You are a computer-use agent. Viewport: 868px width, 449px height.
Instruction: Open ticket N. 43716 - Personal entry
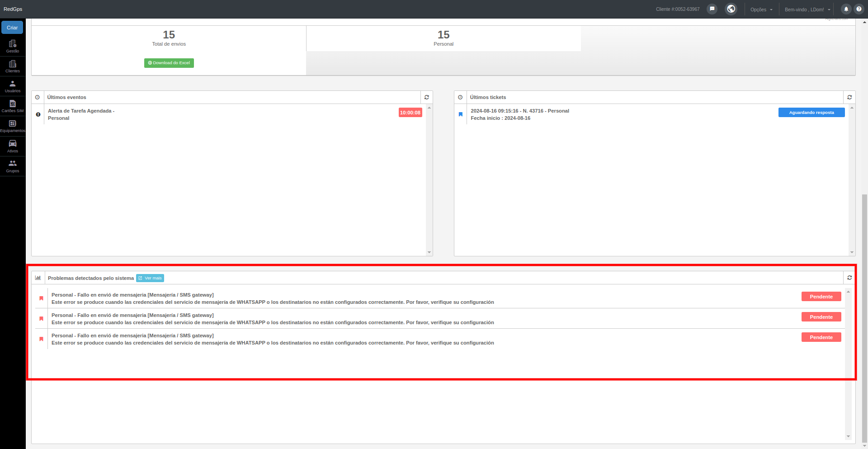(520, 114)
